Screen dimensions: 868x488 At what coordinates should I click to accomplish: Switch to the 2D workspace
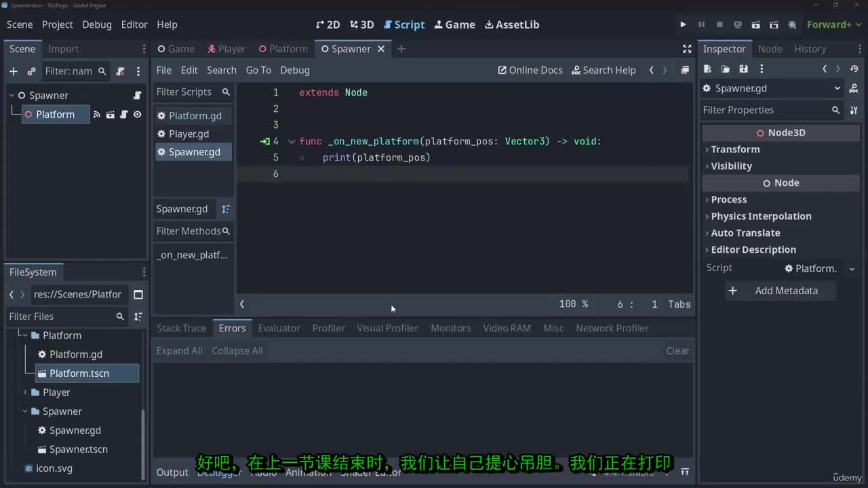(328, 24)
